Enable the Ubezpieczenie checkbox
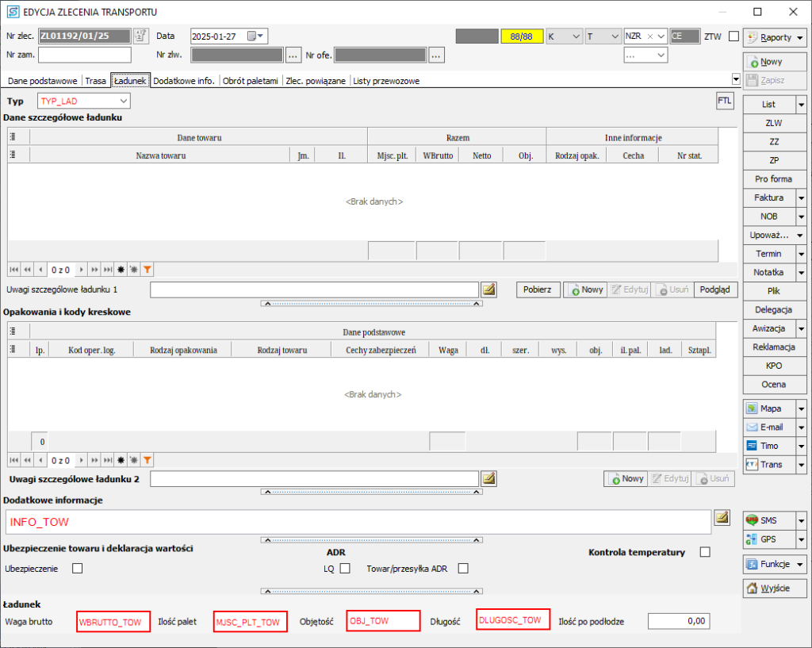The image size is (812, 648). tap(78, 568)
